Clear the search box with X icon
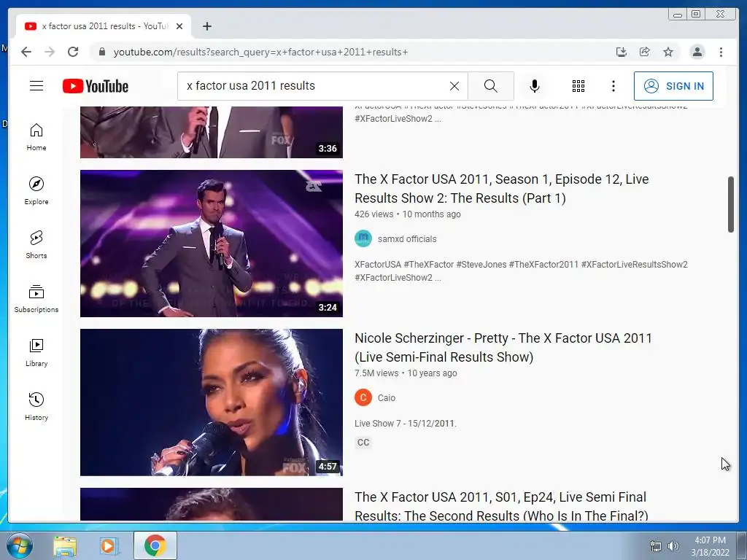Screen dimensions: 747x560 coord(454,86)
